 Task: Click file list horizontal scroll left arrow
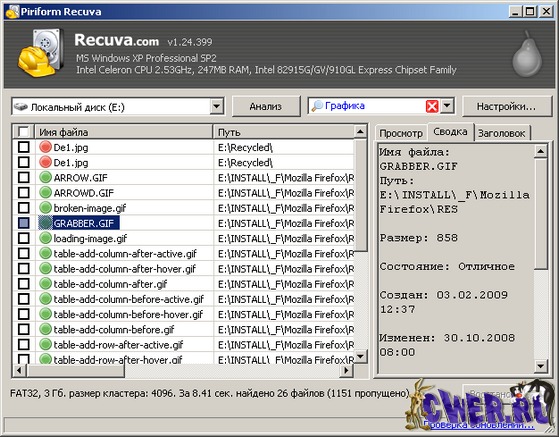coord(19,370)
